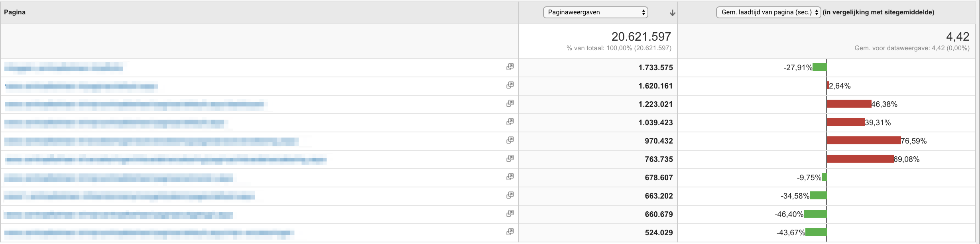Open external link icon for 660.679 row
This screenshot has width=980, height=244.
tap(510, 213)
